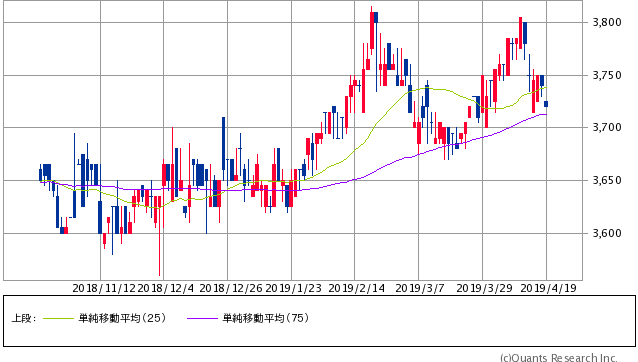The width and height of the screenshot is (638, 362).
Task: Click the 3,800 price axis label
Action: tap(607, 22)
